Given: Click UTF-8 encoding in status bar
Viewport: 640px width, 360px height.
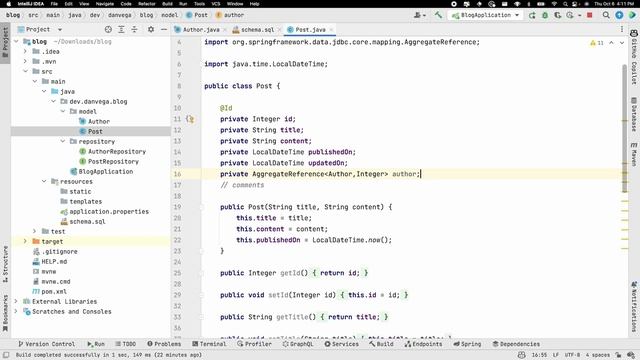Looking at the screenshot, I should pos(572,355).
